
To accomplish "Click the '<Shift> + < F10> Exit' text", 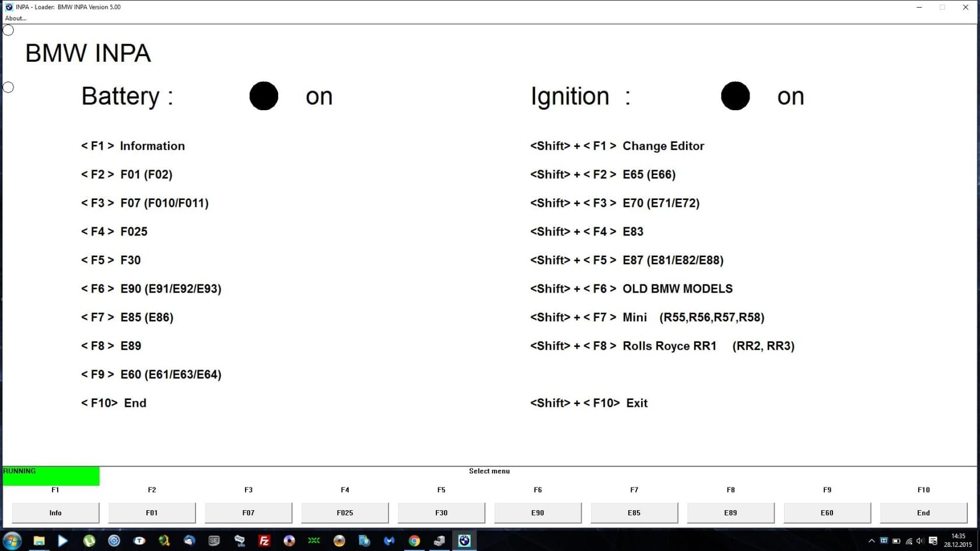I will pos(589,403).
